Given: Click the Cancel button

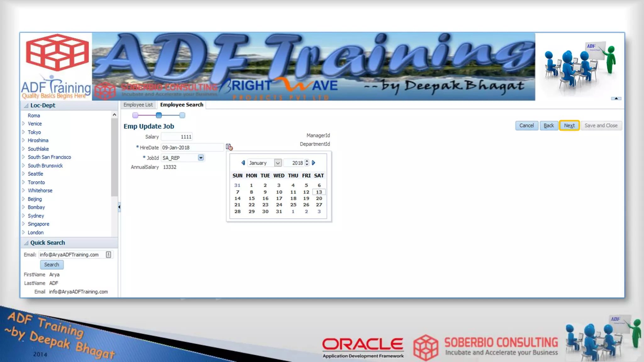Looking at the screenshot, I should click(x=526, y=125).
